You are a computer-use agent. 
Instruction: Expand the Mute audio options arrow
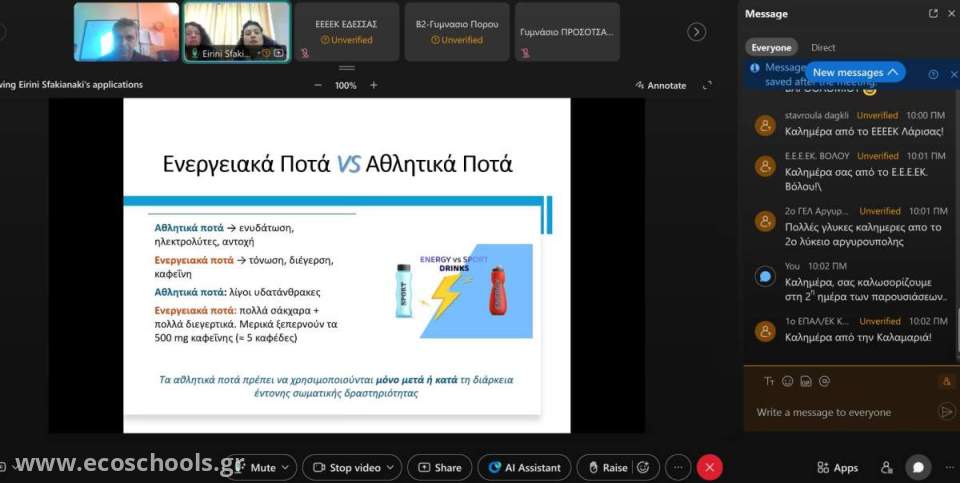286,467
